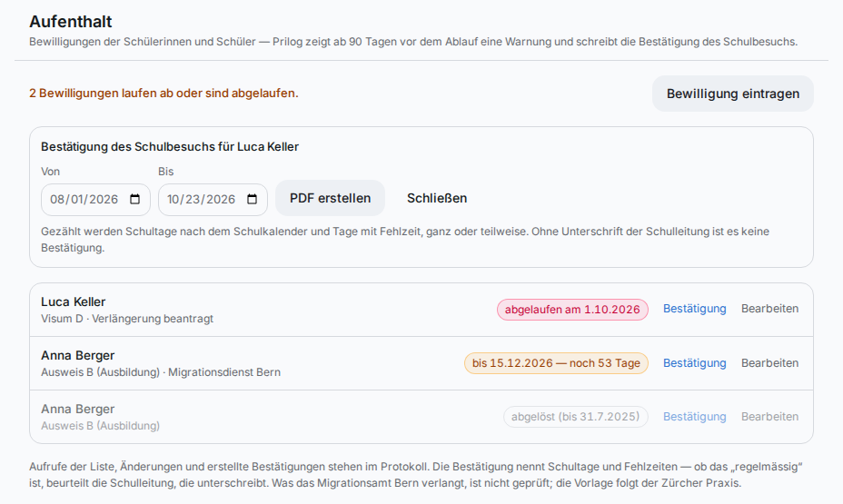The width and height of the screenshot is (843, 504).
Task: Focus the Bis date input 10/23/2026
Action: pos(213,200)
